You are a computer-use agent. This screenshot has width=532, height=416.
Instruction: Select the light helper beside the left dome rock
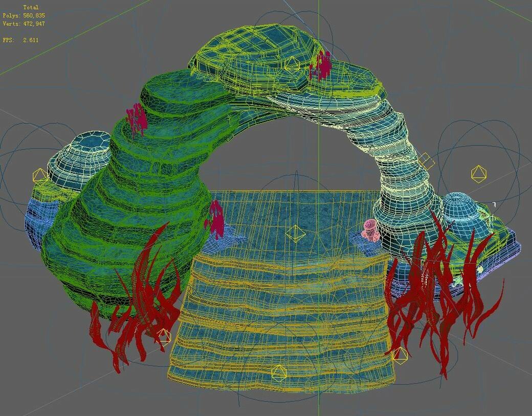click(x=40, y=176)
